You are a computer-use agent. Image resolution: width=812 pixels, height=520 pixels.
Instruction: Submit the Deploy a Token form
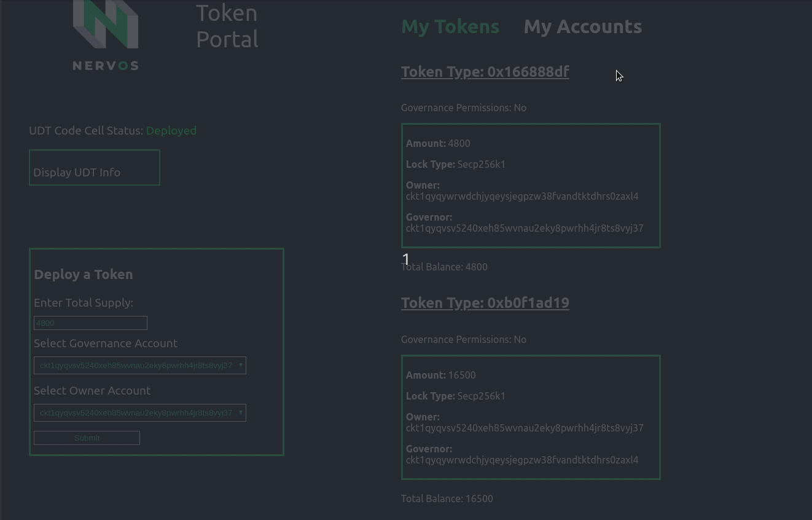tap(87, 438)
